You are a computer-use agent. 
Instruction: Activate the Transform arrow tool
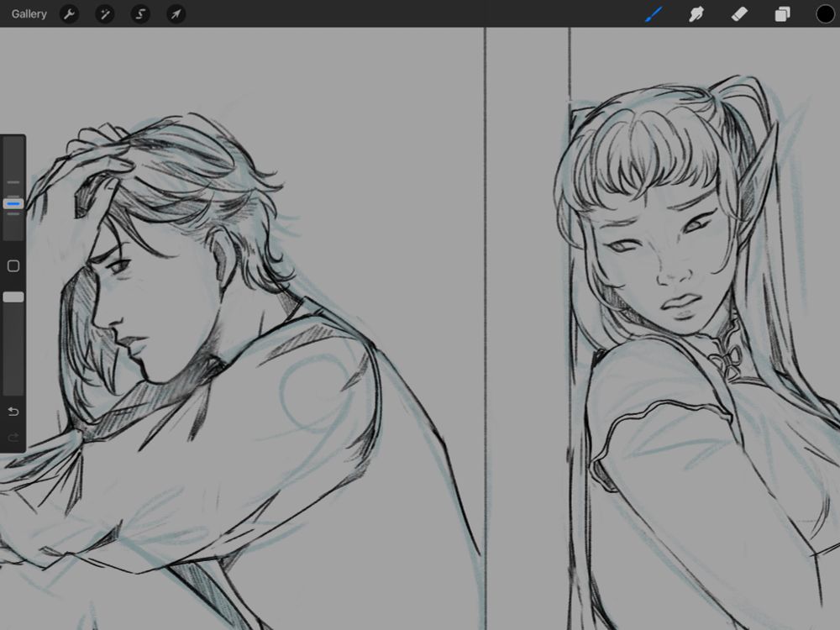pos(176,13)
